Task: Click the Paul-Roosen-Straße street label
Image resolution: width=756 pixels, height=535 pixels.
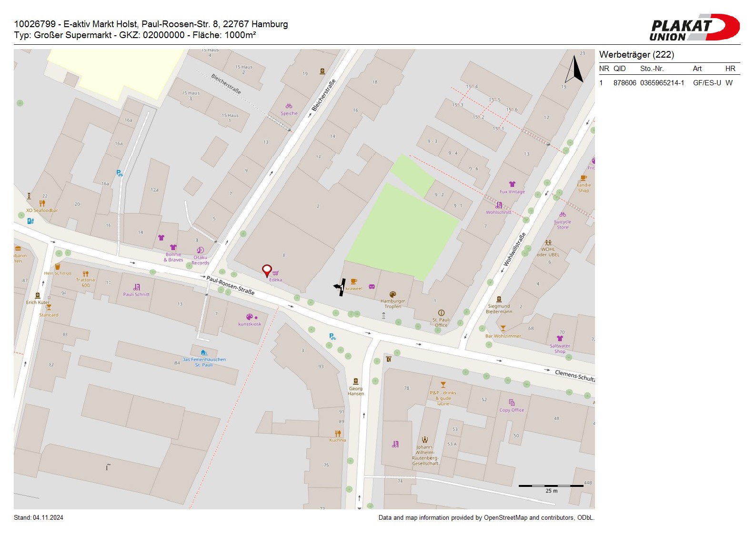Action: pos(230,285)
